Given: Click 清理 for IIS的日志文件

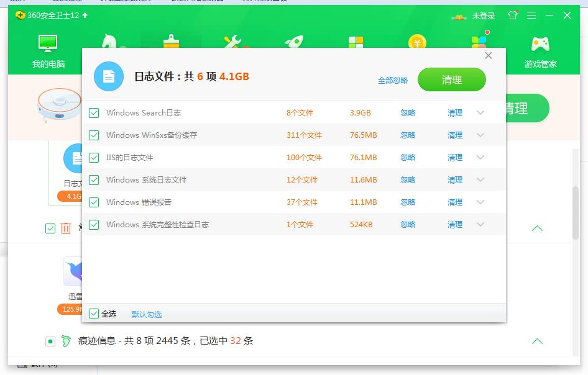Looking at the screenshot, I should 455,158.
